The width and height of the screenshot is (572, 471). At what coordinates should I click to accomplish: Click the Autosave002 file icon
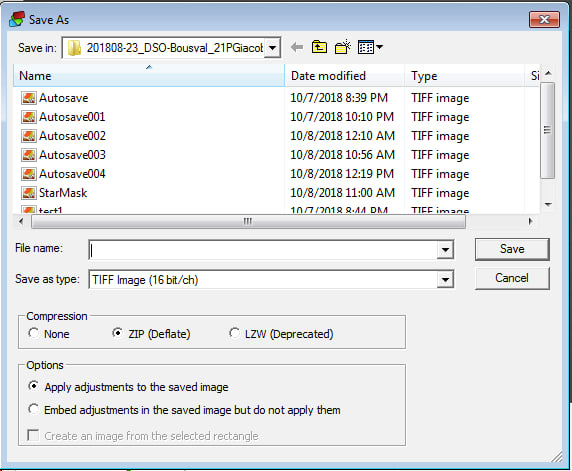click(x=28, y=136)
